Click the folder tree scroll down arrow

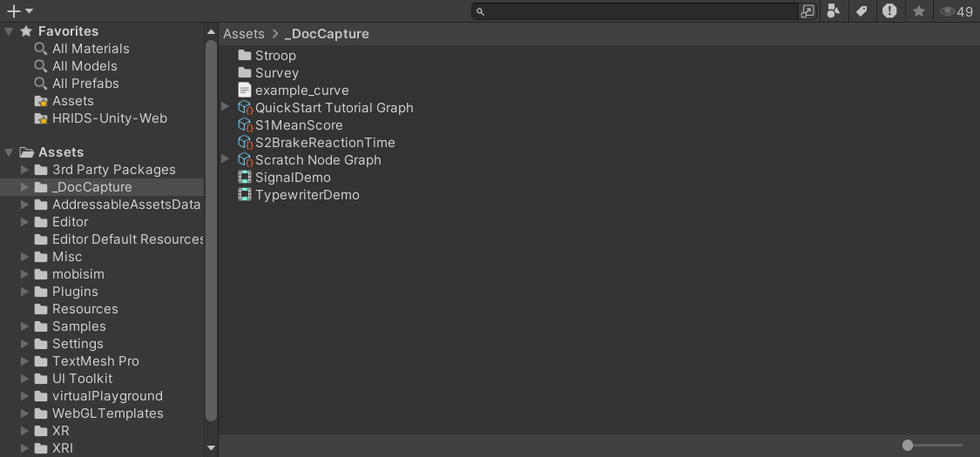pos(212,447)
